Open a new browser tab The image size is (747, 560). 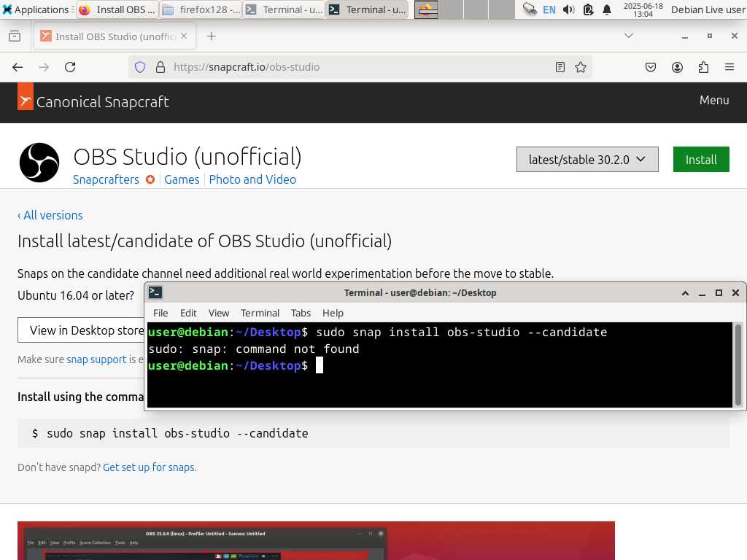(x=211, y=36)
